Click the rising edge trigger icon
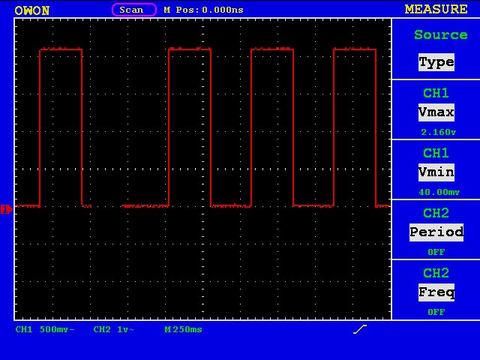This screenshot has height=360, width=480. 360,329
